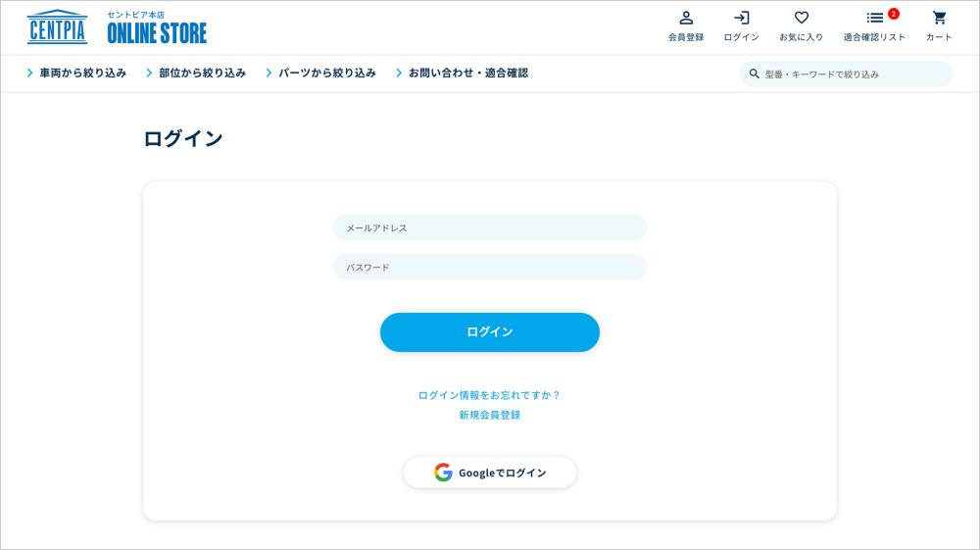Click ログイン情報をお忘れですか？ link

coord(489,395)
